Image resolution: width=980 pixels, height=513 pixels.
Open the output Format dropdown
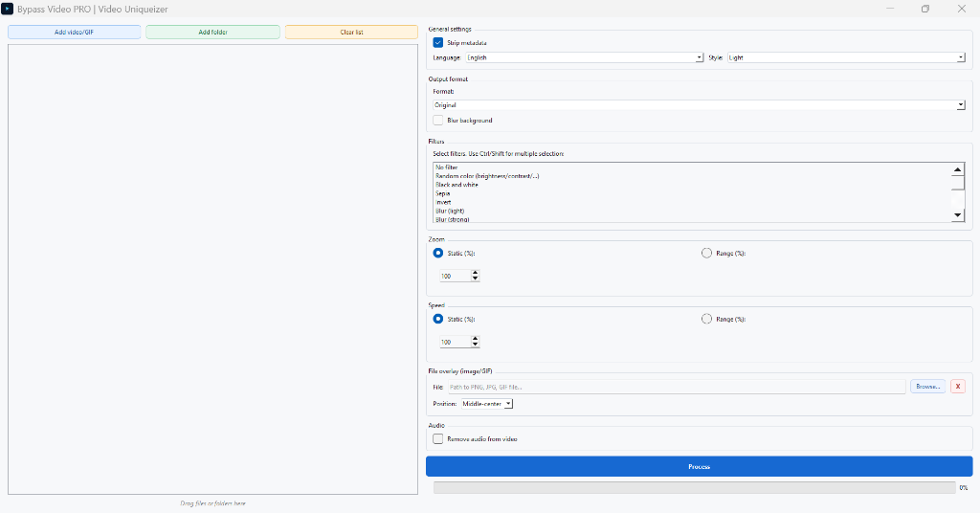[x=699, y=105]
